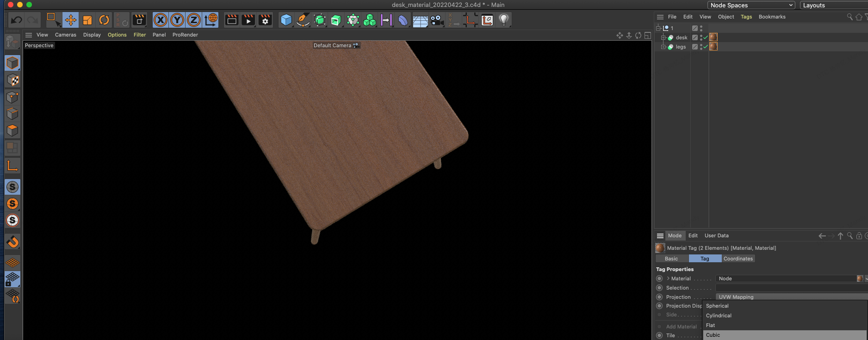Choose Cubic from projection list

[785, 335]
